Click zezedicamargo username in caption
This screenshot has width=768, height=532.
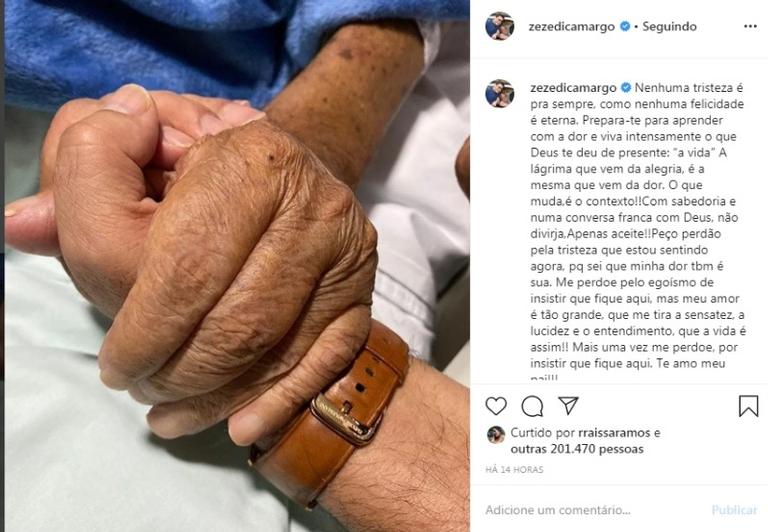[x=573, y=88]
